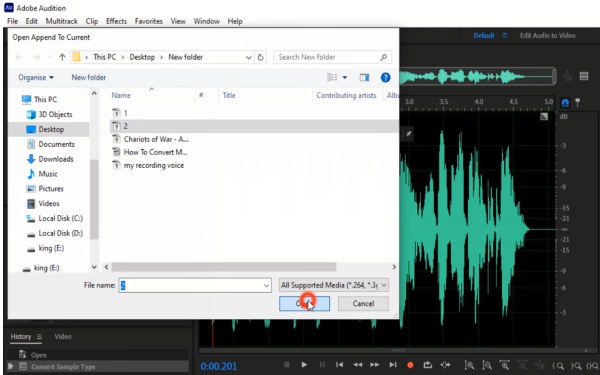The height and width of the screenshot is (375, 600).
Task: Rewind the audio
Action: coord(357,365)
